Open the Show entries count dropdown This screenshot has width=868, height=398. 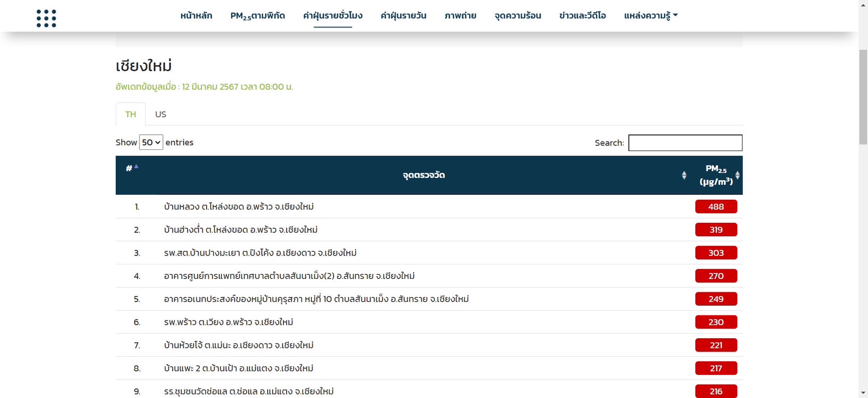coord(151,142)
